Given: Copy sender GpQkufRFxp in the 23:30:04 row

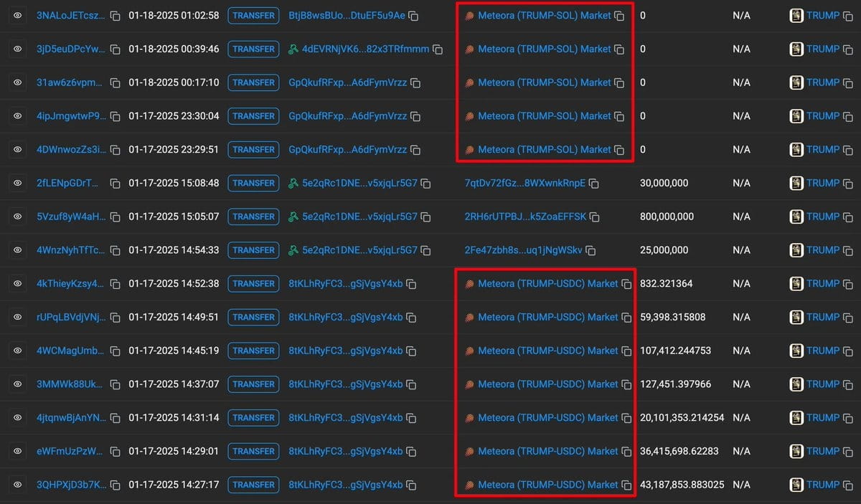Looking at the screenshot, I should coord(415,116).
